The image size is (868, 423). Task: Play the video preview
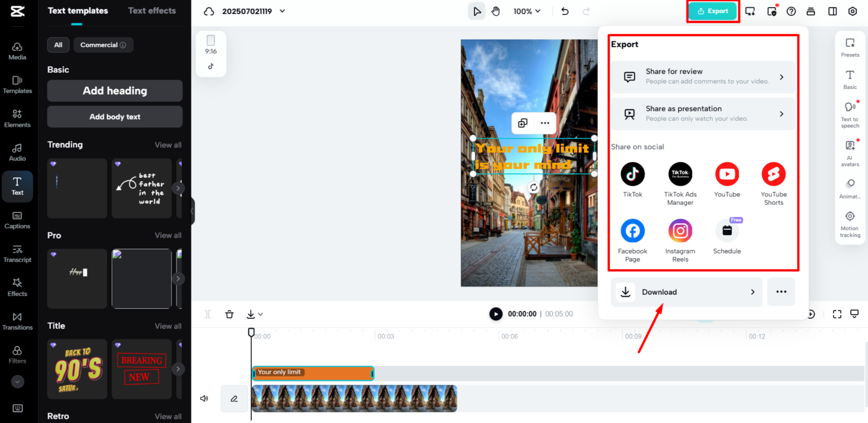(x=496, y=314)
